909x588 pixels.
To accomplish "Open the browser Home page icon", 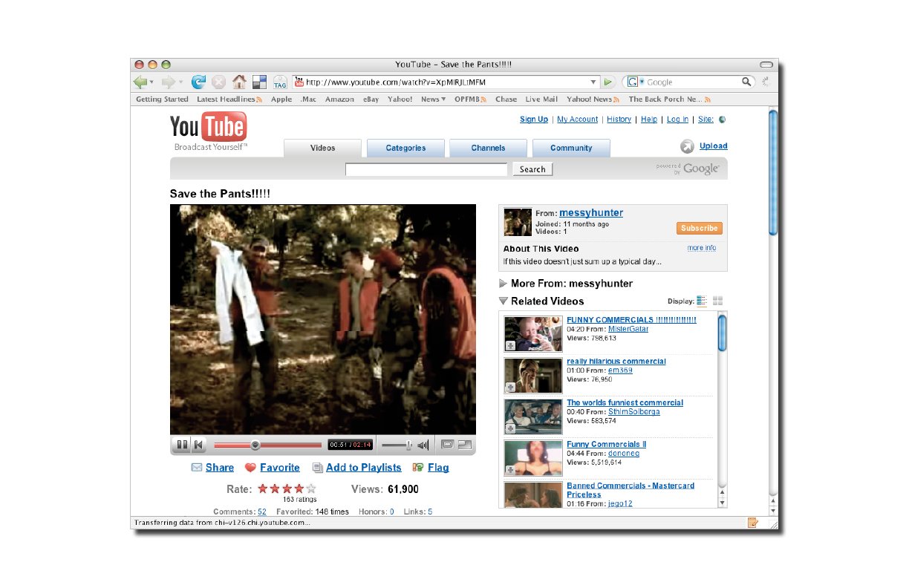I will (239, 82).
